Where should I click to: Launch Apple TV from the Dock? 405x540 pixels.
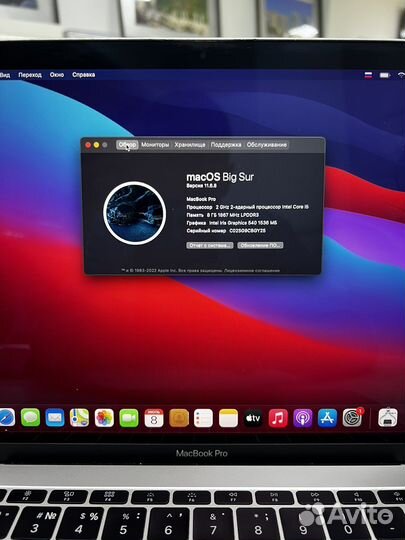tap(253, 418)
